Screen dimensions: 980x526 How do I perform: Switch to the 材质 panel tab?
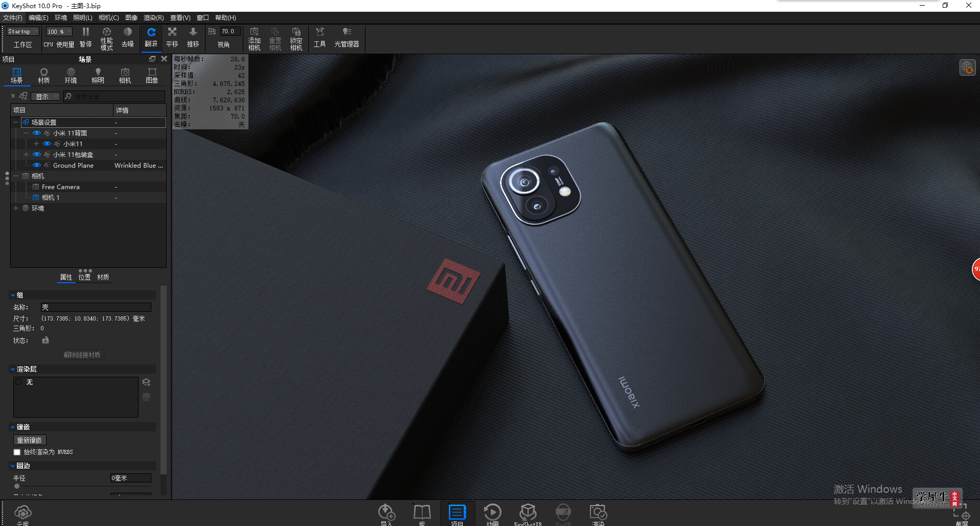tap(44, 76)
